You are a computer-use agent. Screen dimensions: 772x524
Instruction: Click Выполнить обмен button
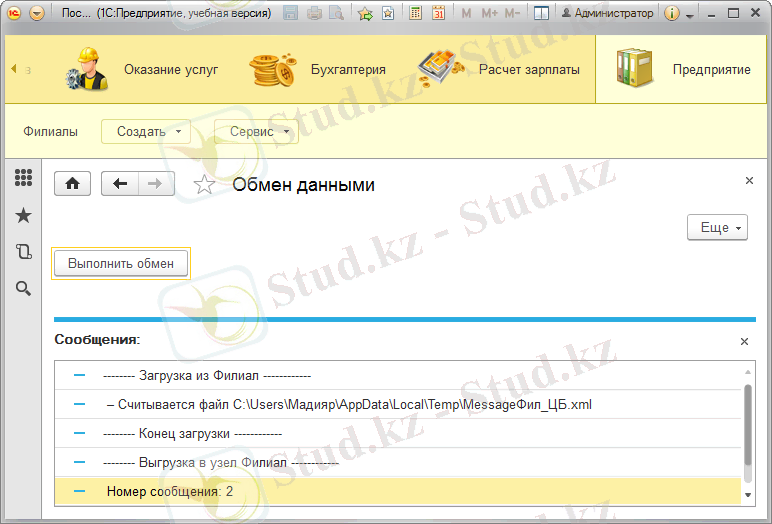pyautogui.click(x=121, y=263)
